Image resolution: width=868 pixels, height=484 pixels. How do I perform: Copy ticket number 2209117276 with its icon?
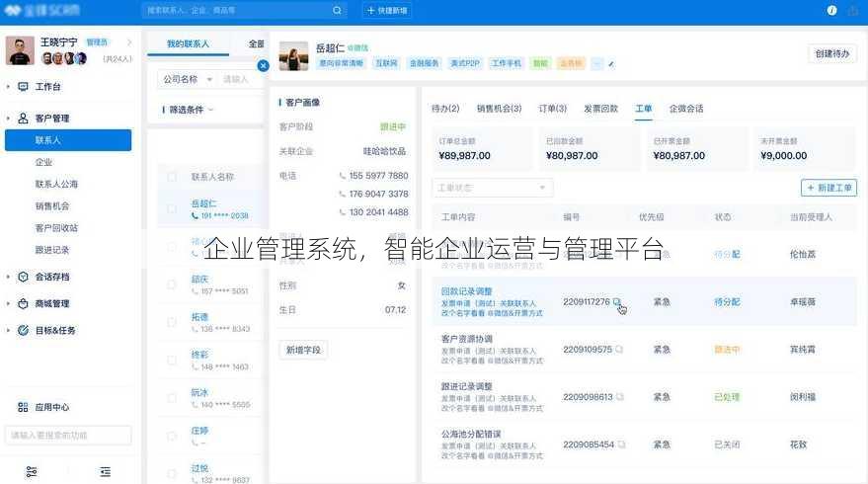[616, 302]
